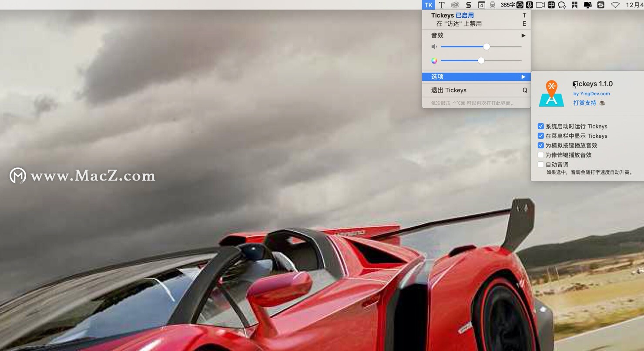Enable the 自动音调 checkbox

[x=540, y=164]
